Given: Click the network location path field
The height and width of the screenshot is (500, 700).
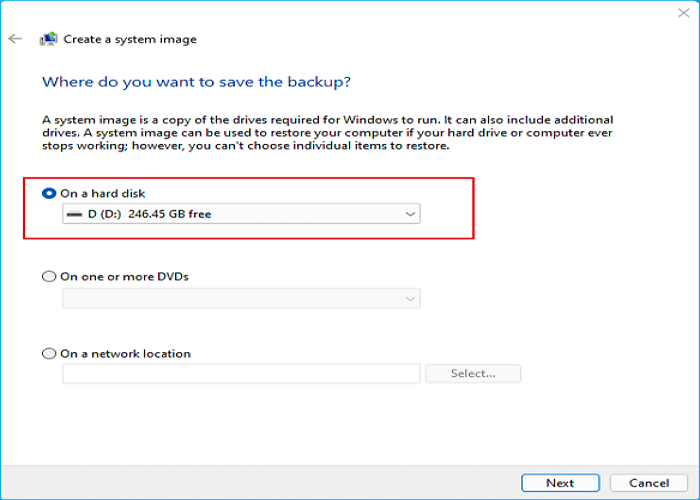Looking at the screenshot, I should tap(241, 374).
